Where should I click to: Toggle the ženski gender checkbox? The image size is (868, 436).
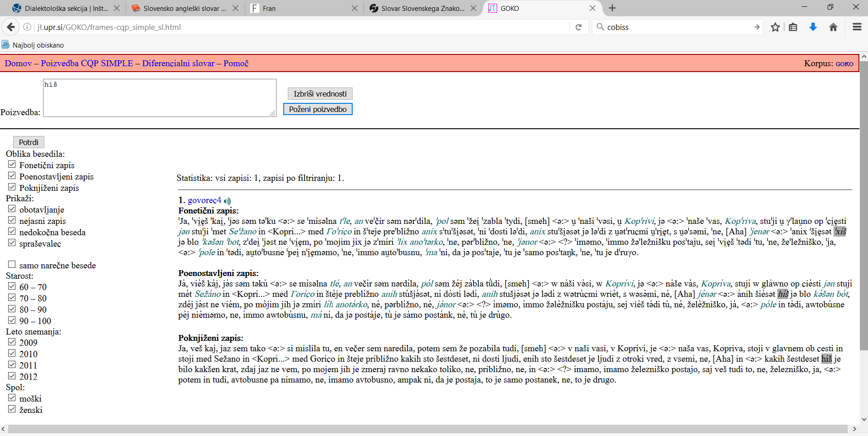tap(12, 409)
